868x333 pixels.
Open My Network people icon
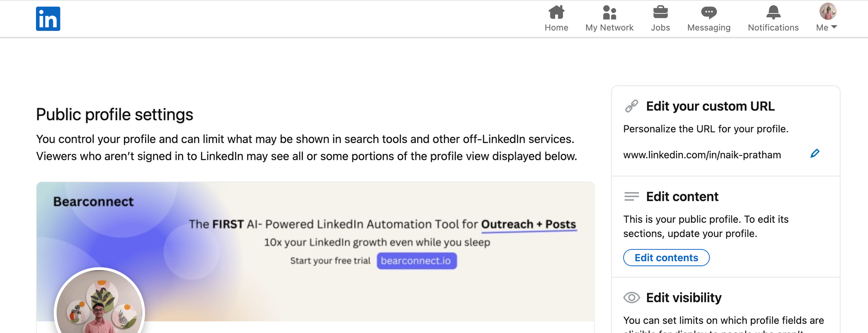pos(609,12)
